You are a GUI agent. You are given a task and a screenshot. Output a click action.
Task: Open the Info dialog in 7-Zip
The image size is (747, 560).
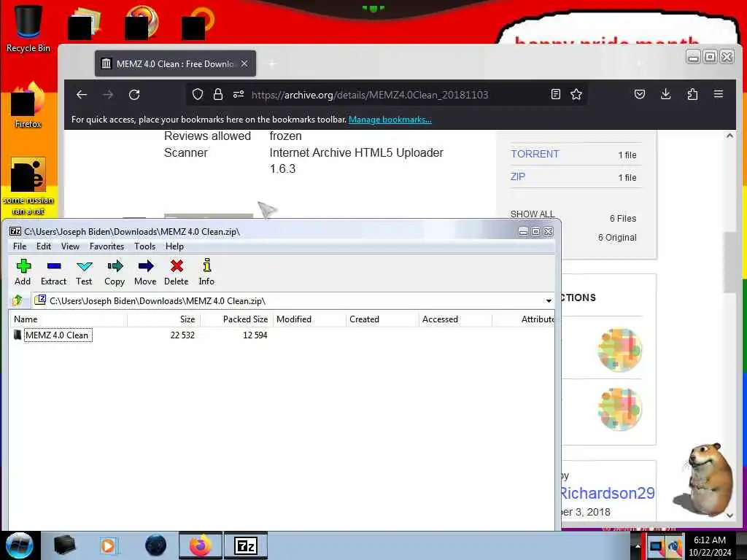pos(206,273)
